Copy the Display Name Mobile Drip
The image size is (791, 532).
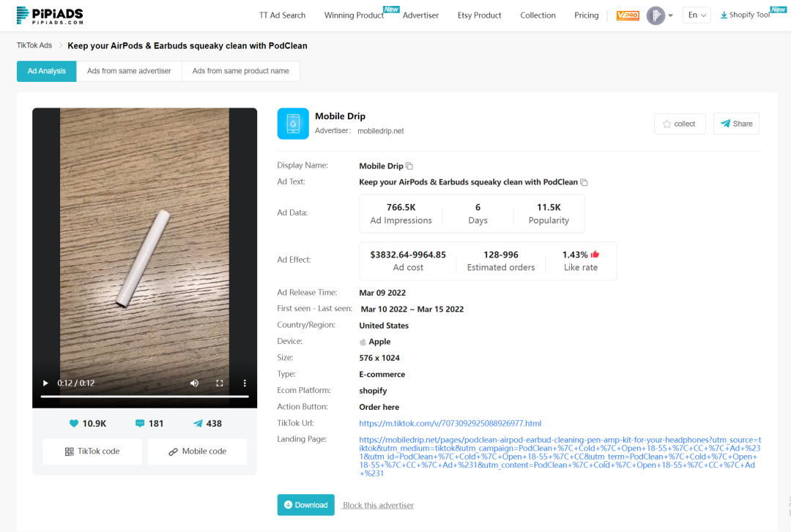pos(409,166)
